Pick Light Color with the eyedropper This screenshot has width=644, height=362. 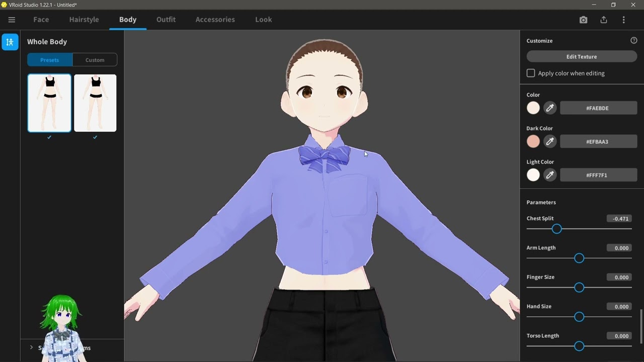550,175
